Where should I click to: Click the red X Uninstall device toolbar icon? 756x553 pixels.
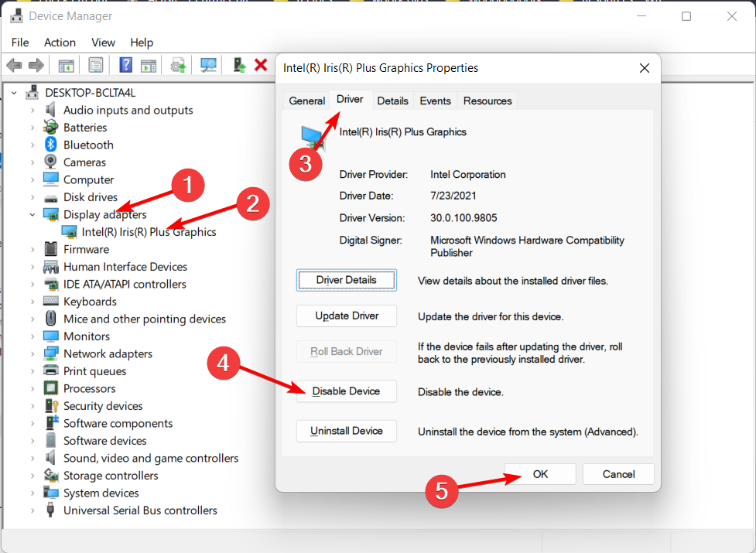click(x=261, y=64)
